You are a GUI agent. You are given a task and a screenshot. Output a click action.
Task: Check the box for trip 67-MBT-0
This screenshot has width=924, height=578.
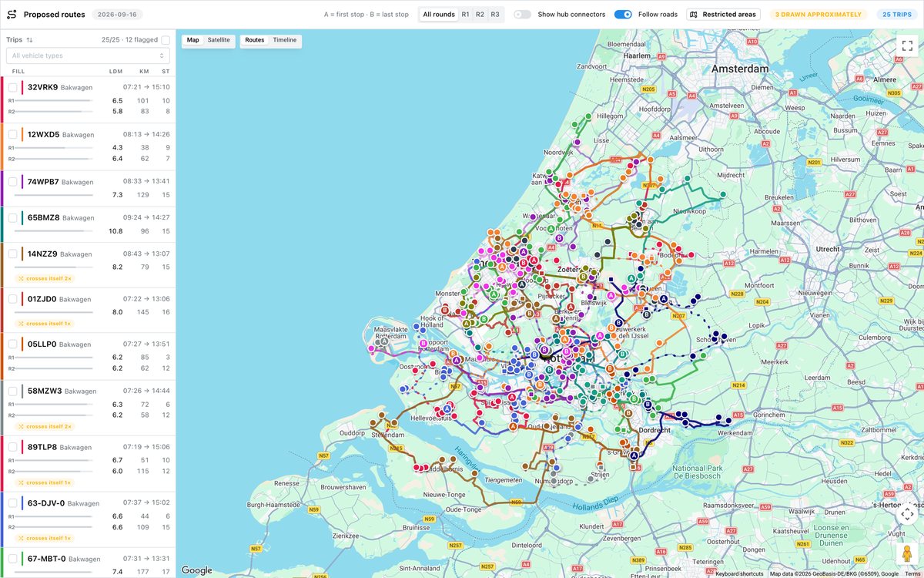coord(12,560)
